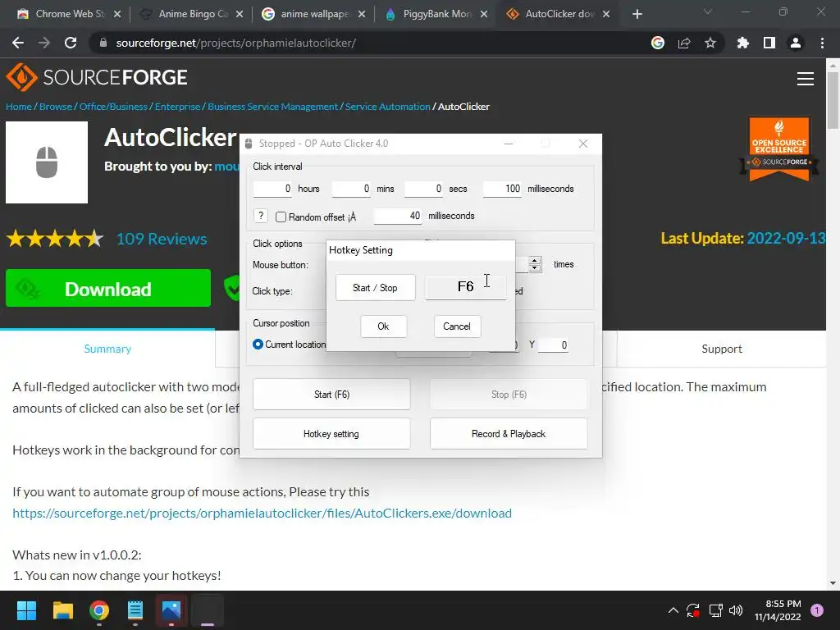Click the Open Source Excellence badge
Image resolution: width=840 pixels, height=630 pixels.
[779, 148]
